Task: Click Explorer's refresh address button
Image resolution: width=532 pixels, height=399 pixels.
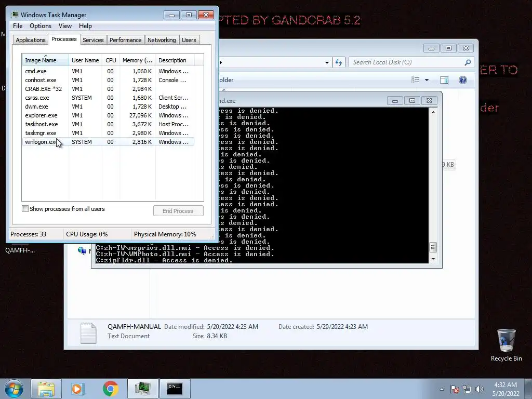Action: coord(339,62)
